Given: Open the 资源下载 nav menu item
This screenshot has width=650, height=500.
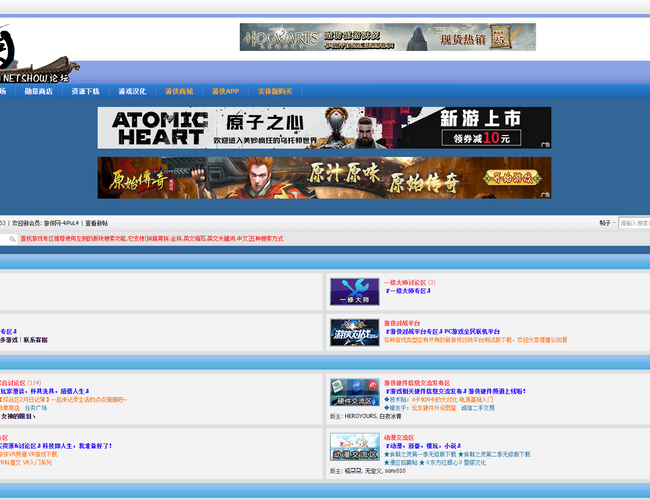Looking at the screenshot, I should [x=85, y=91].
